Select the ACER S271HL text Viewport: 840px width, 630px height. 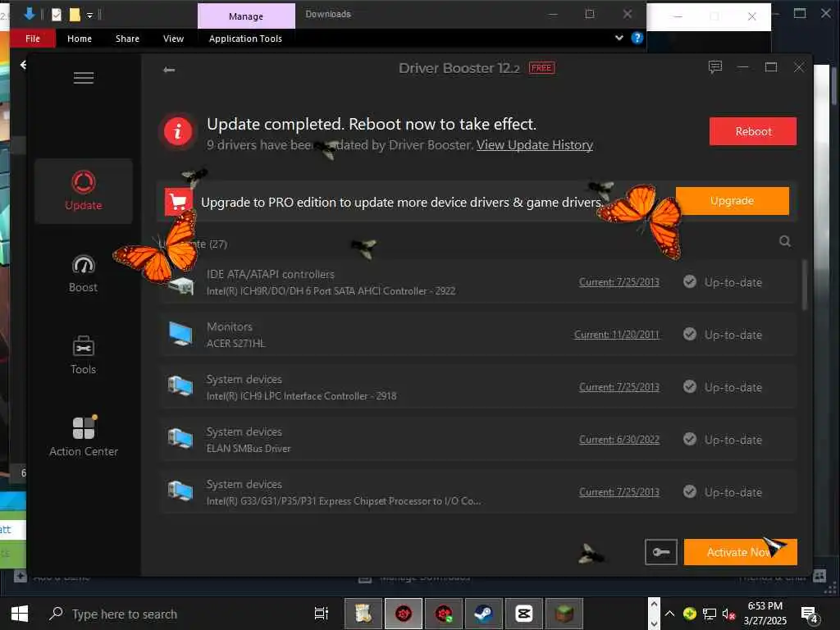pyautogui.click(x=235, y=344)
